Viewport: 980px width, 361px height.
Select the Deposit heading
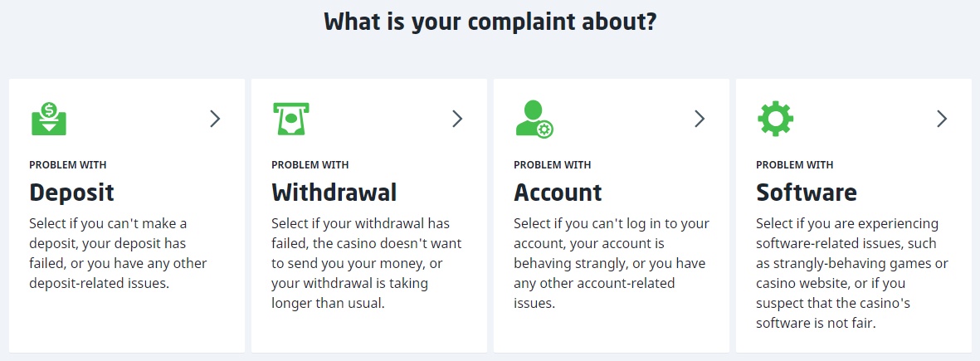[72, 193]
